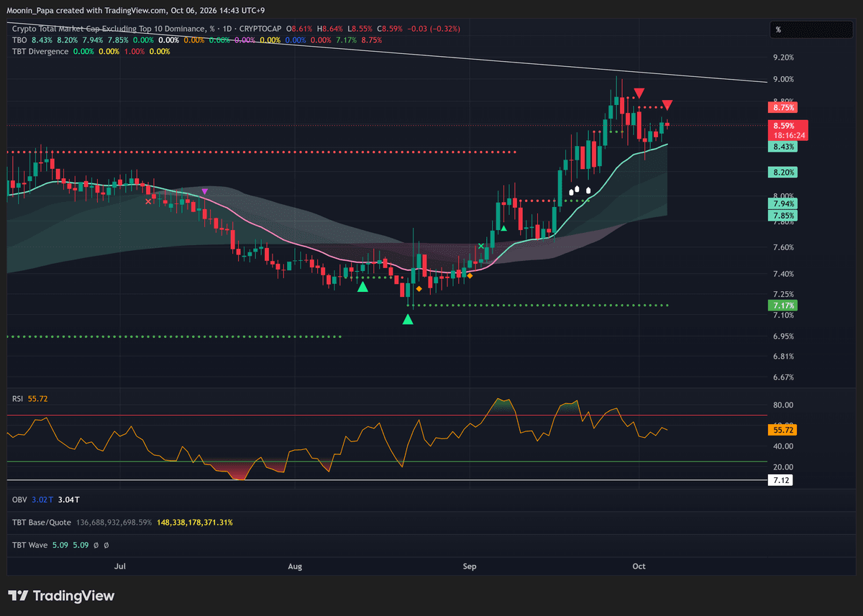Click the green X marker in early September

(481, 247)
